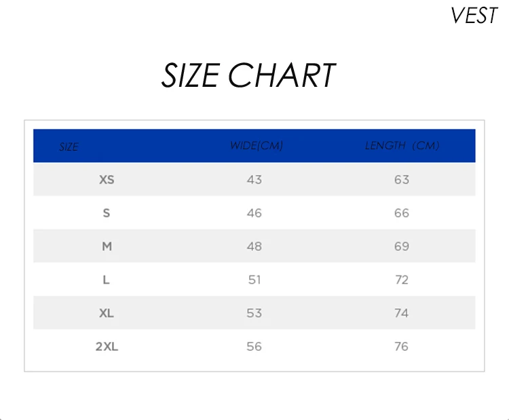509x420 pixels.
Task: Click length value 76 for 2XL
Action: coord(402,346)
